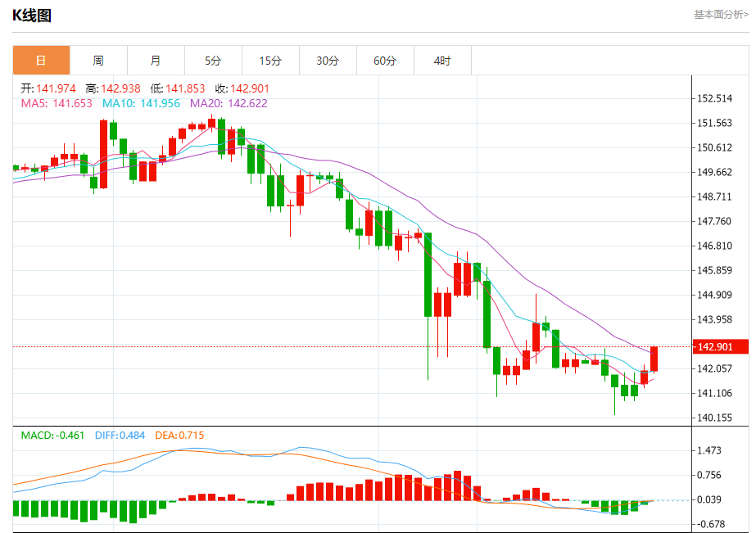Click the 0.039 MACD axis label
Image resolution: width=756 pixels, height=533 pixels.
point(709,499)
